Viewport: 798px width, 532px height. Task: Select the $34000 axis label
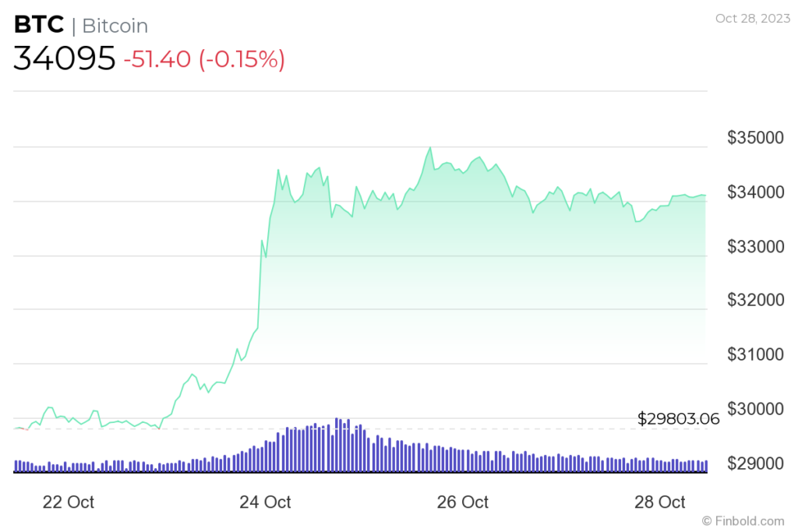click(756, 192)
